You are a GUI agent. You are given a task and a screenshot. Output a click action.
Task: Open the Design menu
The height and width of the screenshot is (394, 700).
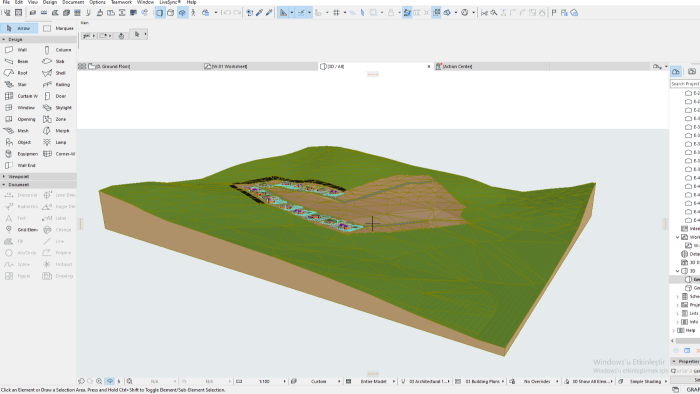tap(50, 2)
